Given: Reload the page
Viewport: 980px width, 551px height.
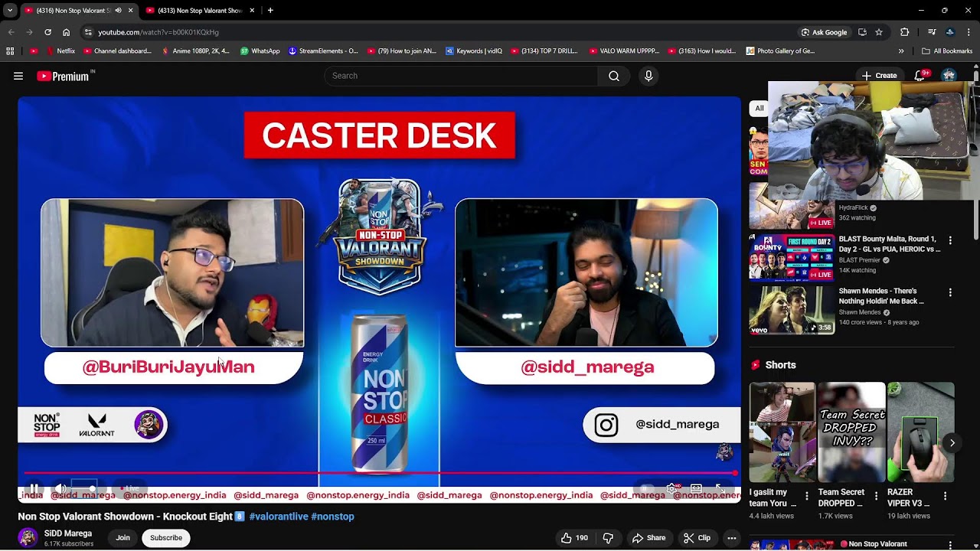Looking at the screenshot, I should pyautogui.click(x=47, y=32).
